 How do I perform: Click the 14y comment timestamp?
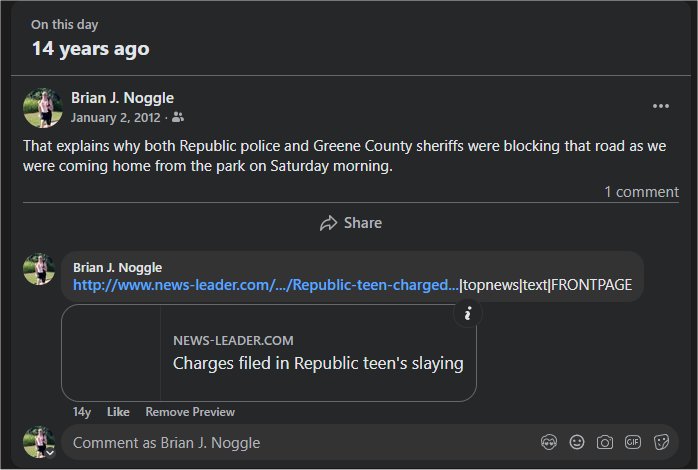tap(81, 412)
